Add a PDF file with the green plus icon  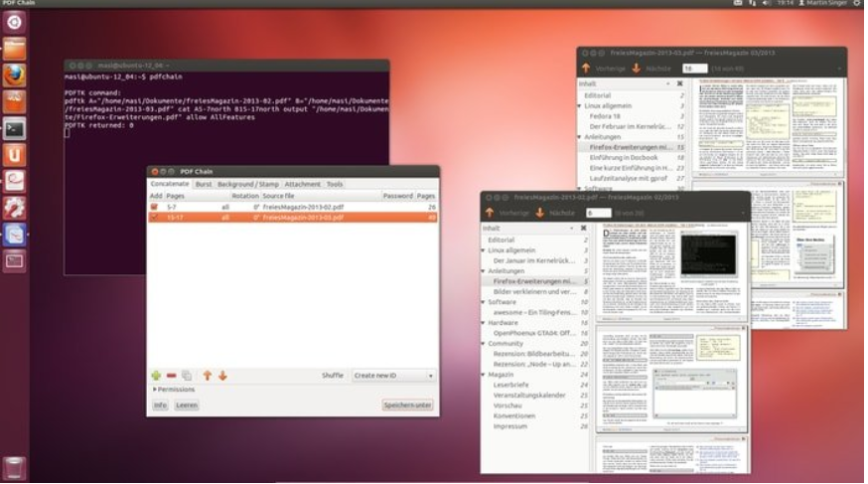(x=156, y=376)
